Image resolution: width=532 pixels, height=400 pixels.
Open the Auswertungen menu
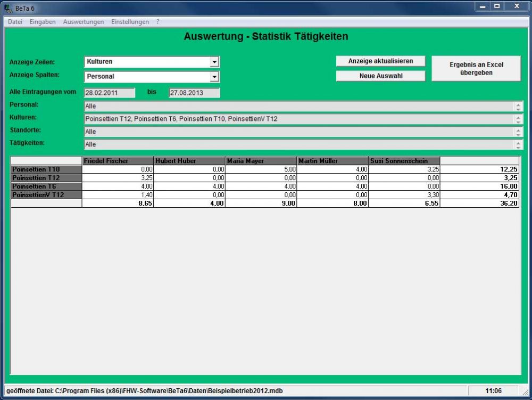click(83, 22)
